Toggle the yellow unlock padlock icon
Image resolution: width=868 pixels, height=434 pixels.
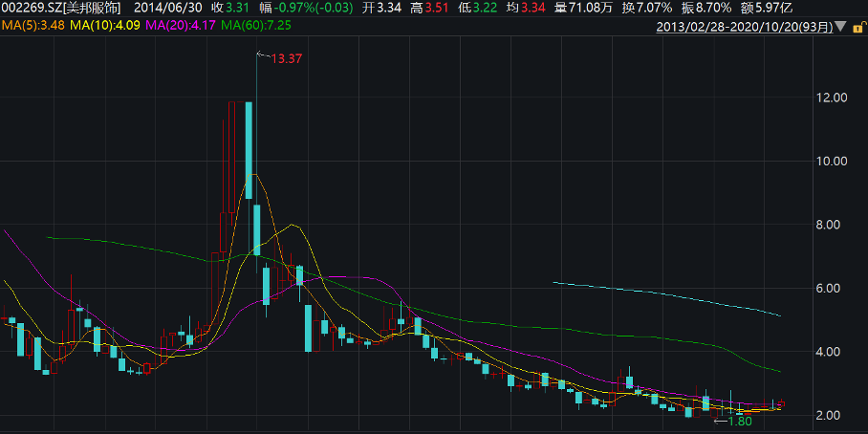(x=858, y=26)
